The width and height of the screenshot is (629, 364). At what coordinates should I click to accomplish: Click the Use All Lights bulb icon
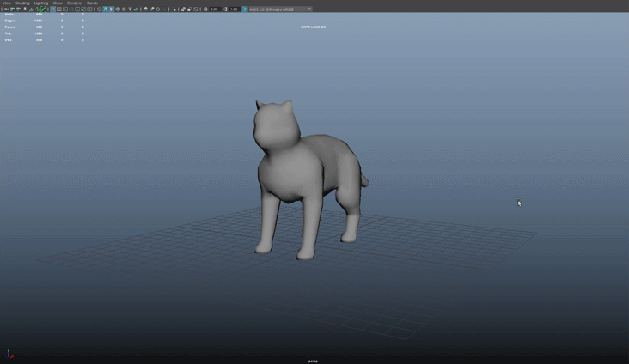click(131, 9)
